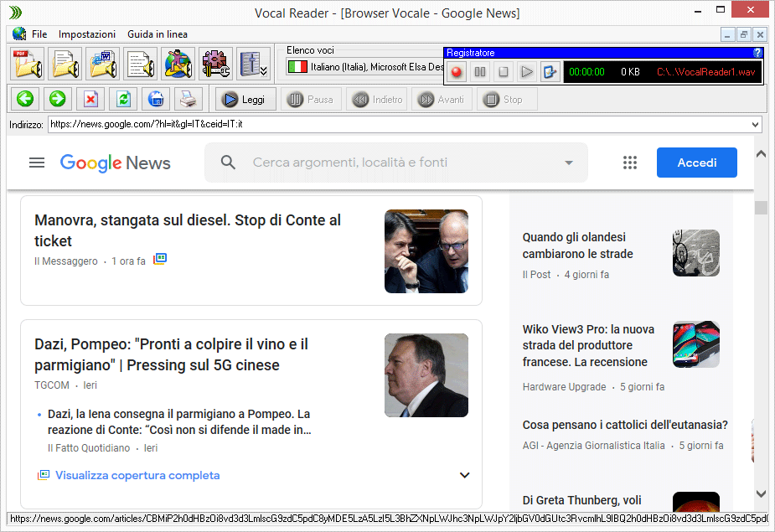
Task: Open Quando gli olandesi cambiarono le strade
Action: coord(578,245)
